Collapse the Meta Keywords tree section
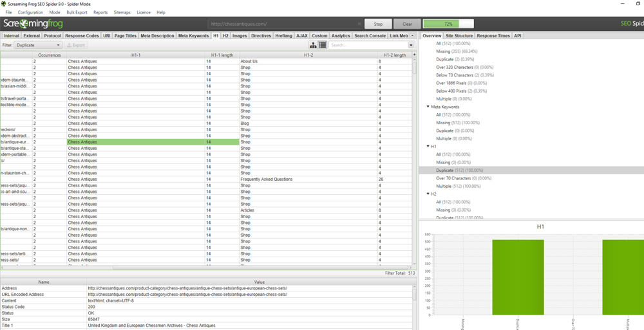 (428, 107)
